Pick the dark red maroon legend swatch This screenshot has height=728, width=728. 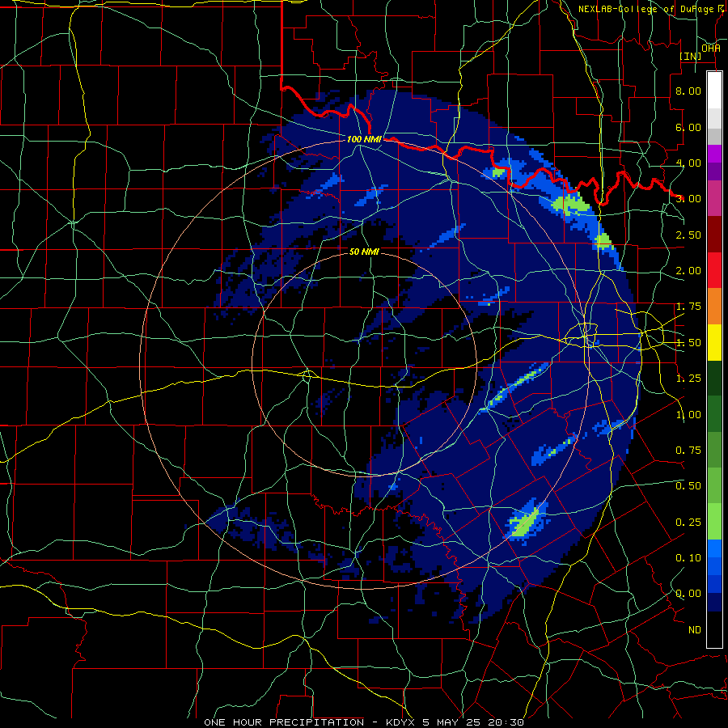pos(714,235)
